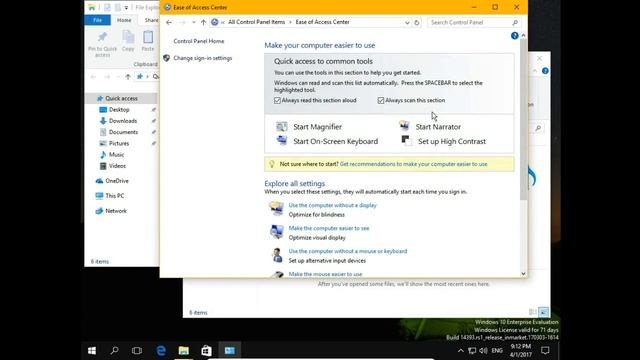Click the search magnifier icon in Control Panel
This screenshot has width=640, height=360.
point(515,22)
